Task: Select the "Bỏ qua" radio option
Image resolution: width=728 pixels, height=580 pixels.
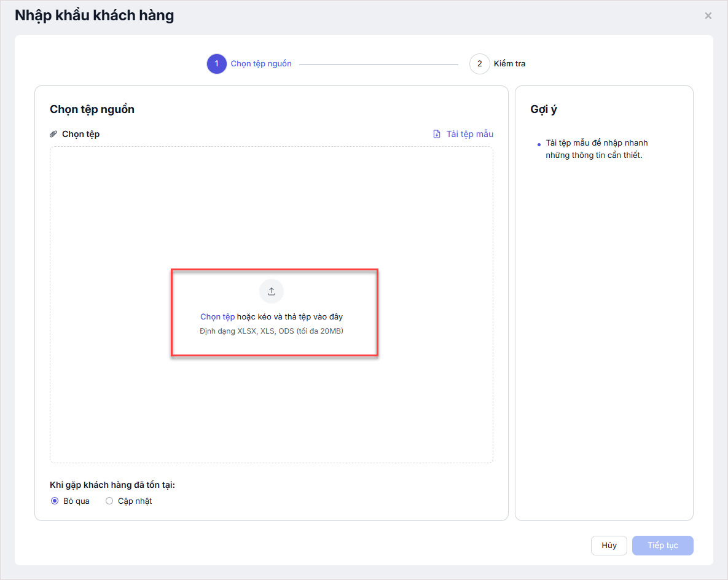Action: [55, 501]
